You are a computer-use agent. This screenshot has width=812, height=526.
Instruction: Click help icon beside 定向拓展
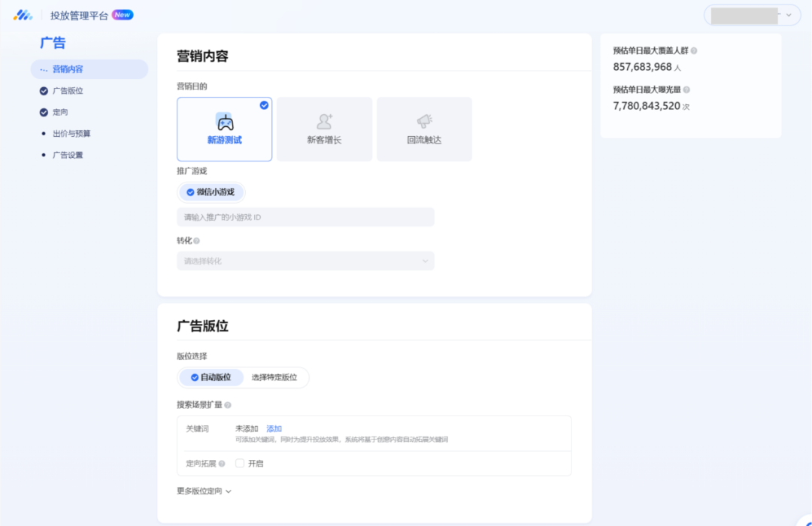222,464
